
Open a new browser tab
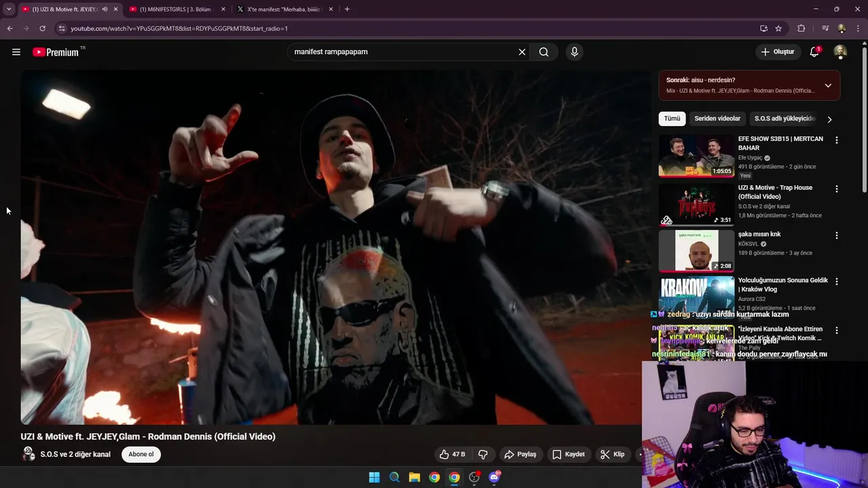pos(347,9)
